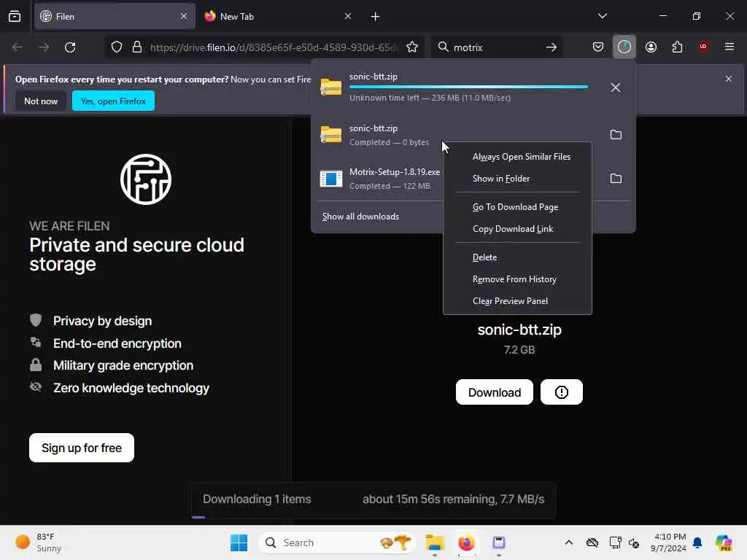Reload the current page
Viewport: 747px width, 560px height.
point(70,47)
